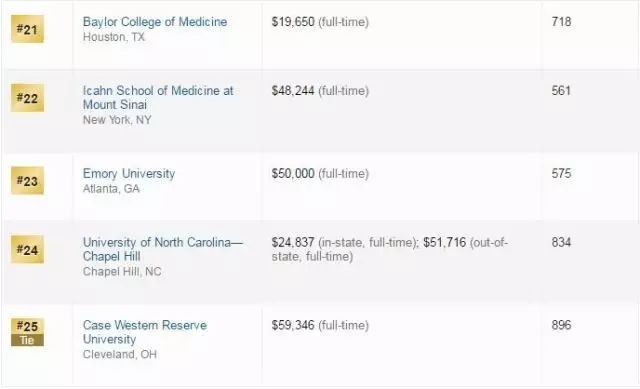Click the #23 gold rank badge
The image size is (640, 389).
point(27,181)
